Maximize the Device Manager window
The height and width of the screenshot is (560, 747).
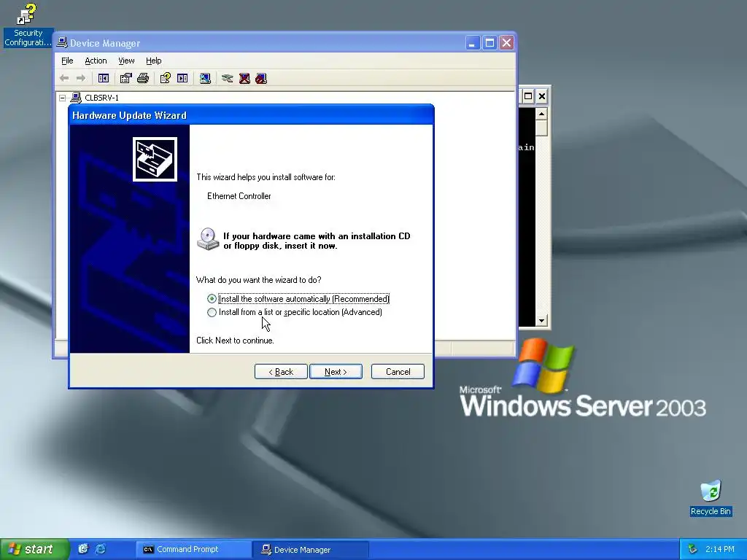[x=489, y=43]
